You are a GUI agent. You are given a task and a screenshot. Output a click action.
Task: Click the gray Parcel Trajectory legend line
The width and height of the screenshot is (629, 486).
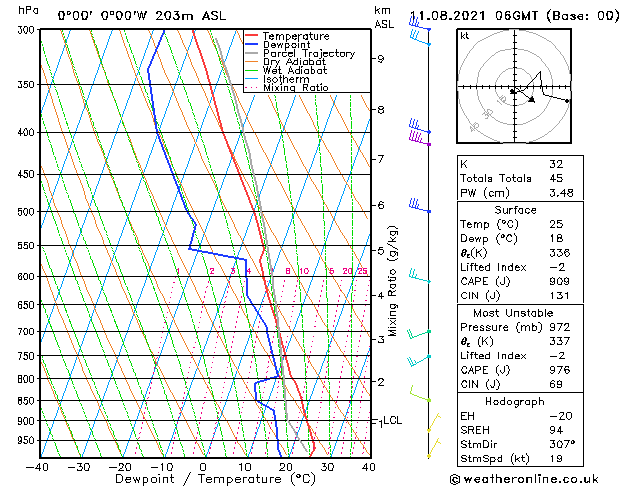point(251,53)
